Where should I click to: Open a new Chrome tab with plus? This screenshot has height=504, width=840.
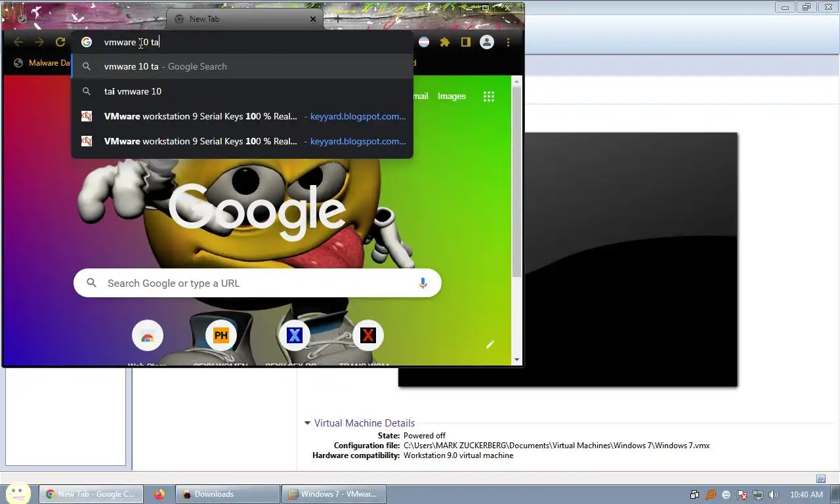(338, 19)
